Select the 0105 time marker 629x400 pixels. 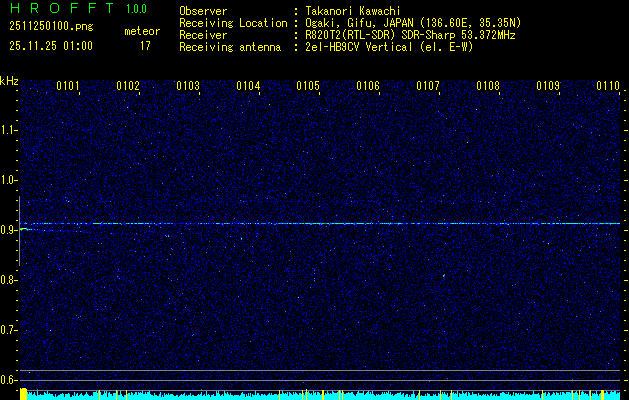pos(308,87)
